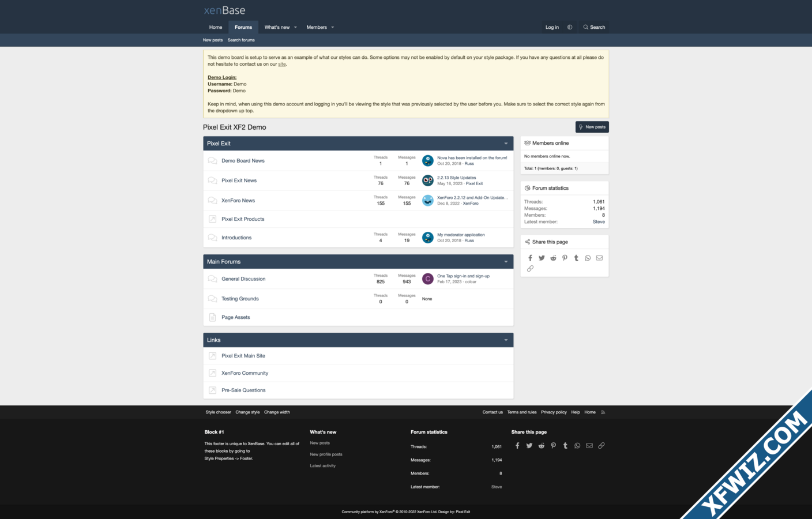This screenshot has height=519, width=812.
Task: Click the Pre-Sale Questions link icon
Action: point(212,390)
